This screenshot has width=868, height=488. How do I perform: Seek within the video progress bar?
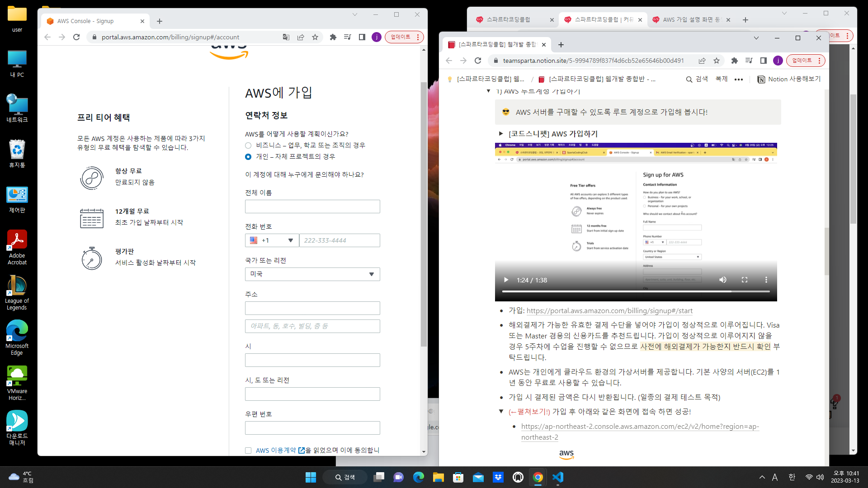coord(636,291)
